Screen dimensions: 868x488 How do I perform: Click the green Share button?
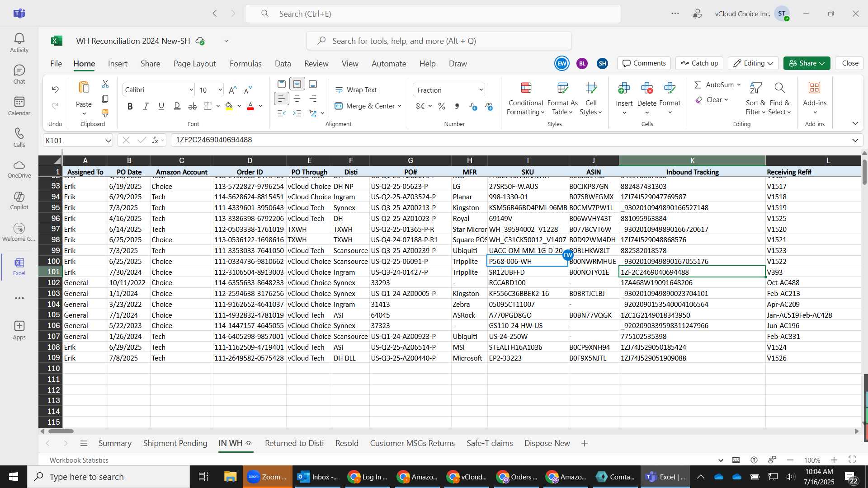807,63
